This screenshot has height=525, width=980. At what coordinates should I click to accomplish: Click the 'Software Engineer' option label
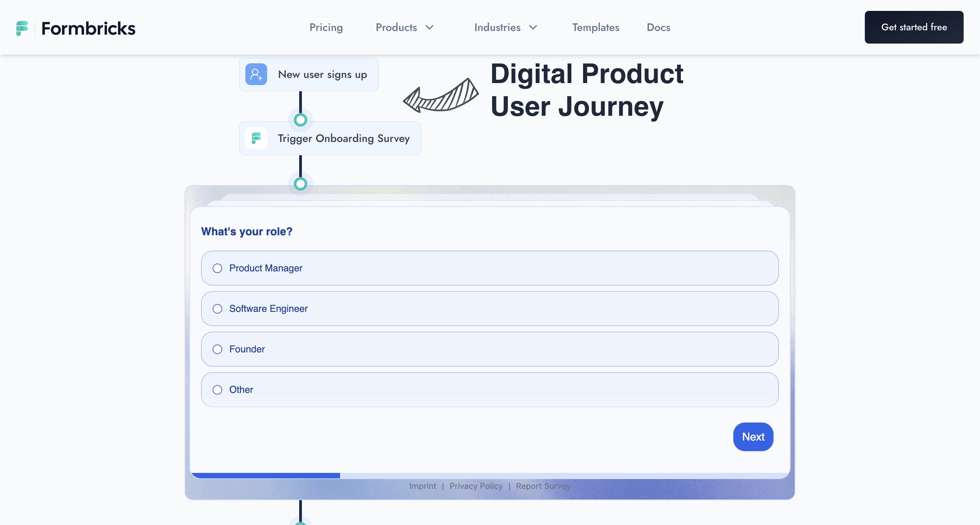pos(268,309)
